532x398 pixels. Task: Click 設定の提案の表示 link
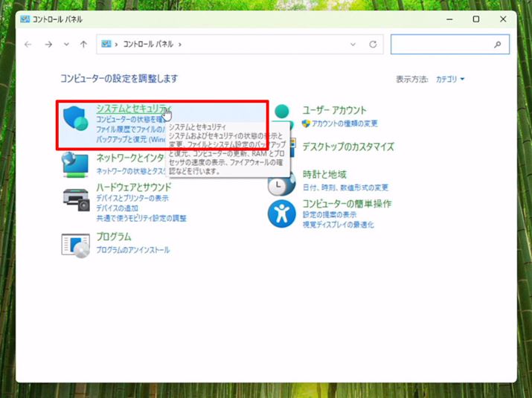pyautogui.click(x=330, y=215)
